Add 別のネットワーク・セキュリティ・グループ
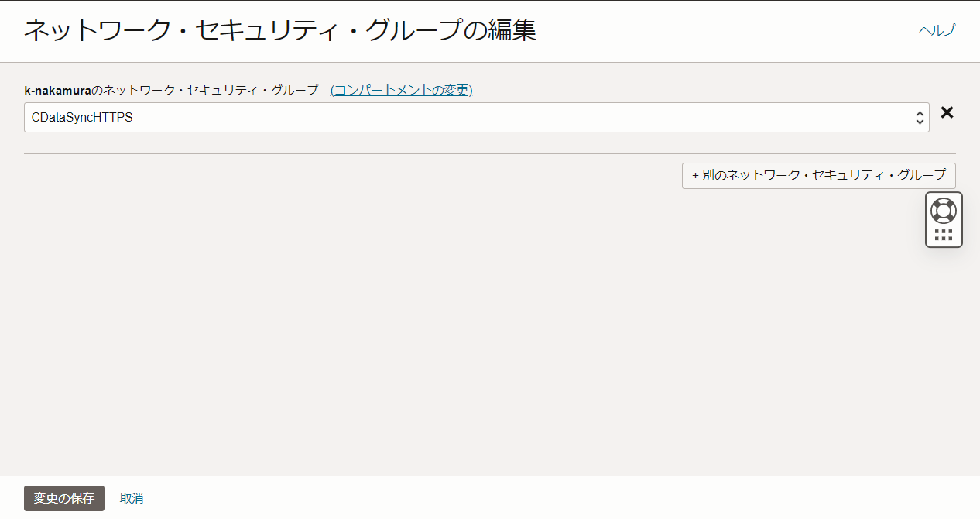Screen dimensions: 980x519 pos(819,176)
